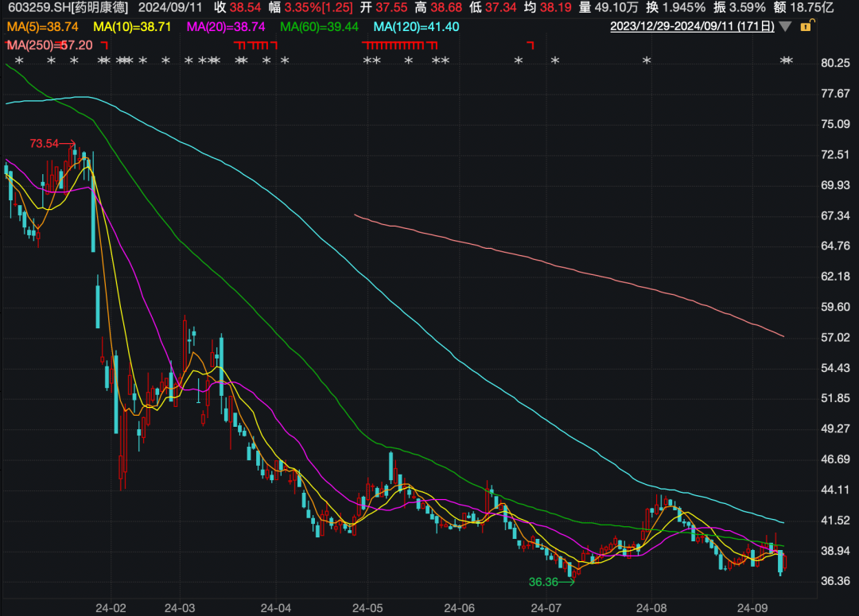Click the asterisk event marker above 24-08
This screenshot has width=859, height=616.
(647, 61)
